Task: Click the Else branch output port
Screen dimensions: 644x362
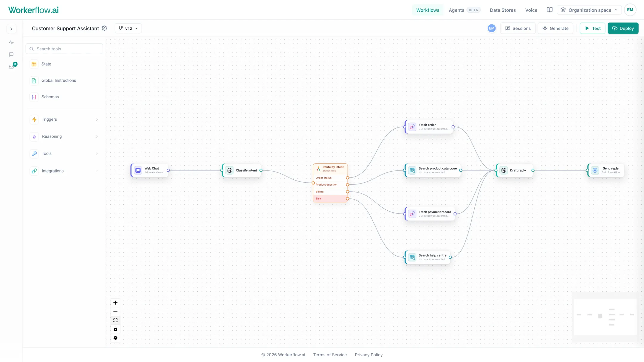Action: click(347, 199)
